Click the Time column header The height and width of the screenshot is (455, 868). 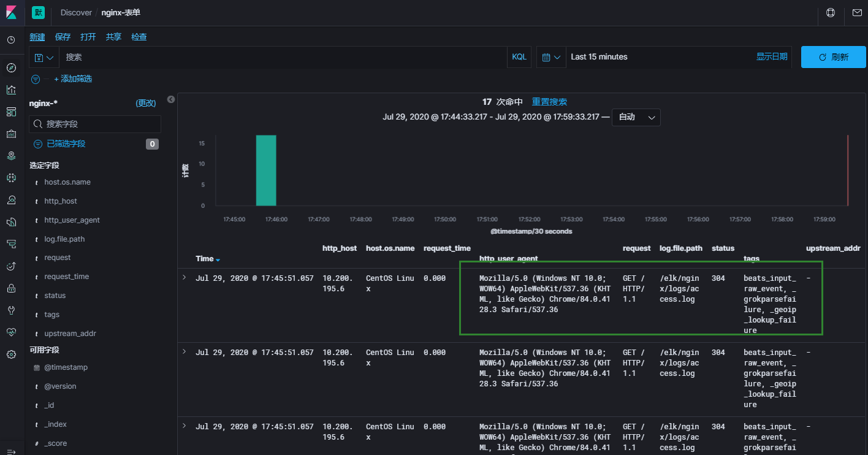[x=204, y=259]
